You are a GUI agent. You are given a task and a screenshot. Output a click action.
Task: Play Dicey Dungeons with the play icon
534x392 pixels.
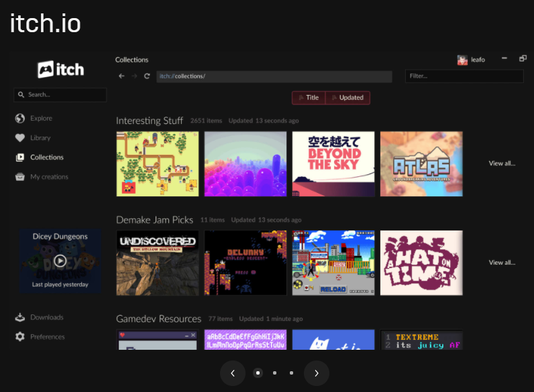pyautogui.click(x=60, y=261)
